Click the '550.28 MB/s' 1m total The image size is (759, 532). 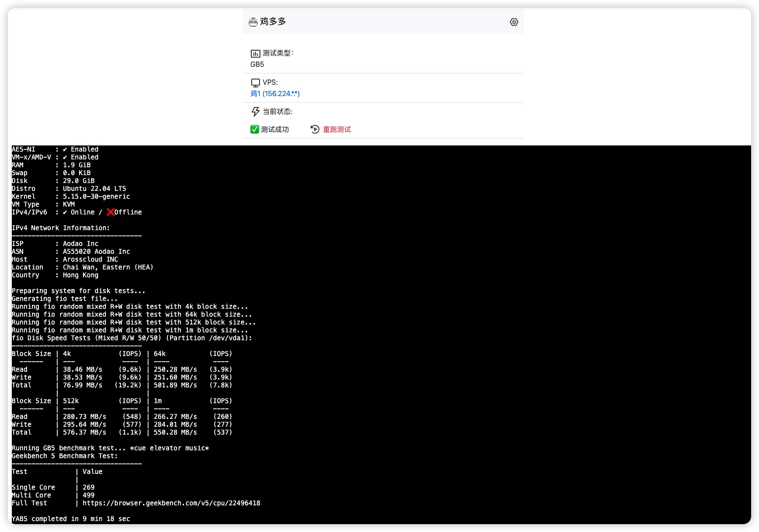click(x=175, y=432)
